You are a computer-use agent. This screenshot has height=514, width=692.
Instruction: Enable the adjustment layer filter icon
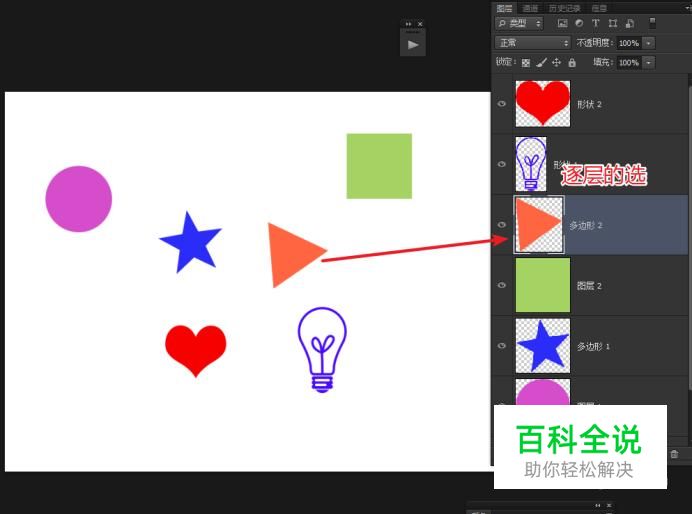[579, 23]
